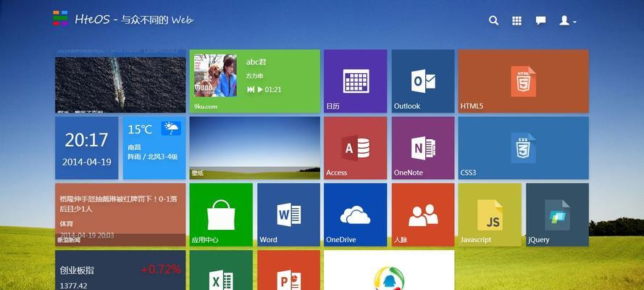Click the artist name 方力申
644x290 pixels.
pyautogui.click(x=254, y=76)
